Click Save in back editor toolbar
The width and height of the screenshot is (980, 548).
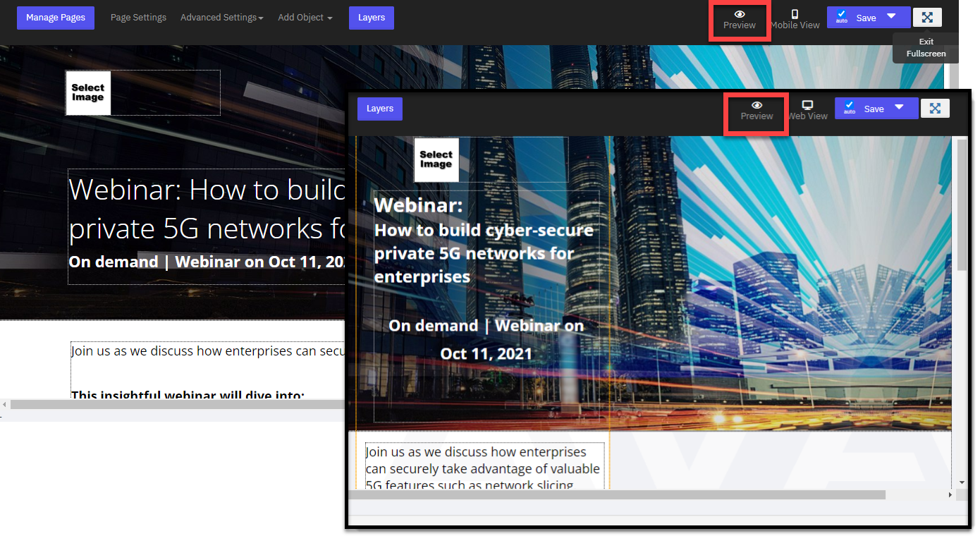coord(866,18)
